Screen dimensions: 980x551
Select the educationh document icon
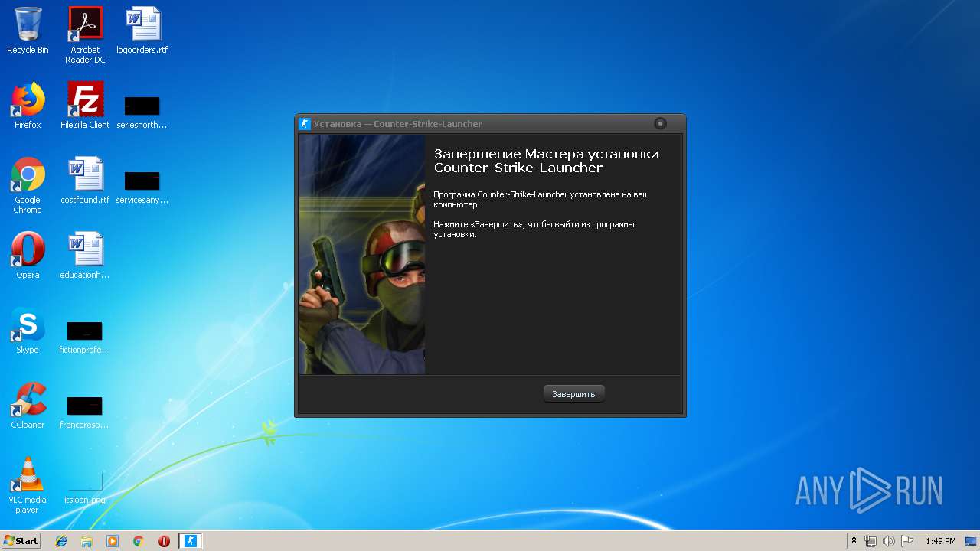click(x=85, y=256)
